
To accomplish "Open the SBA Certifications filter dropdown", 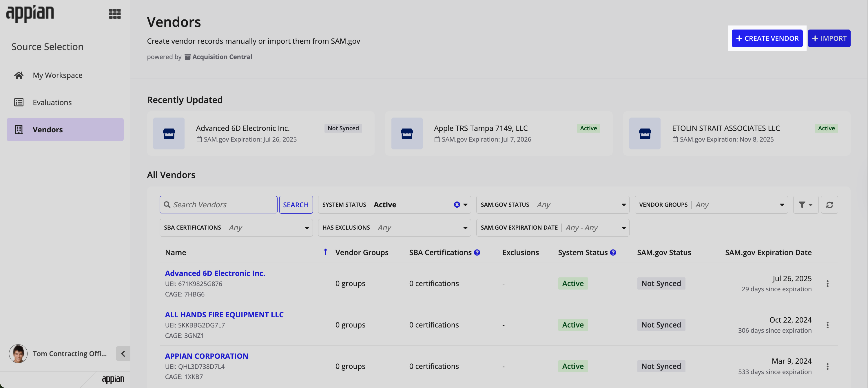I will (236, 227).
